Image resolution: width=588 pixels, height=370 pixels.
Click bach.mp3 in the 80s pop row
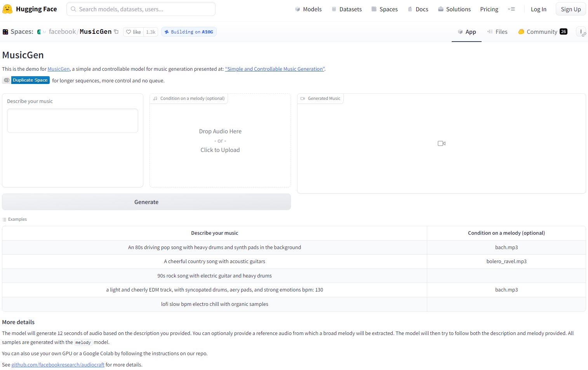coord(506,247)
